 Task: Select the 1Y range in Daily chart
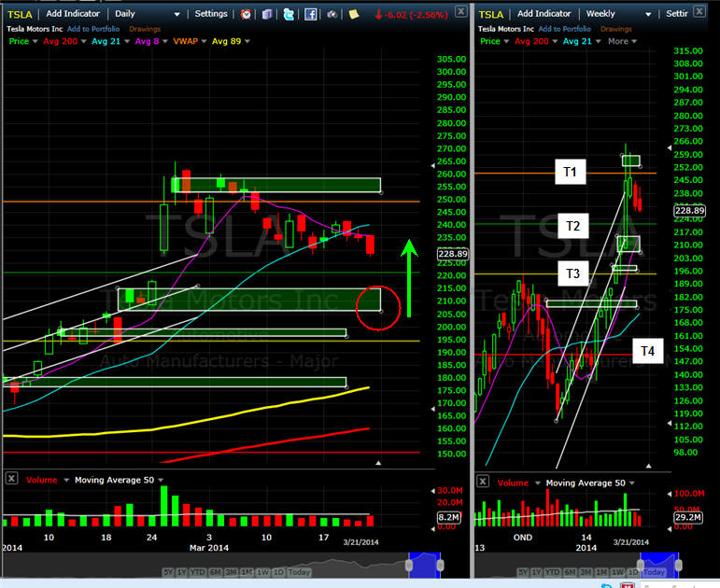point(182,572)
